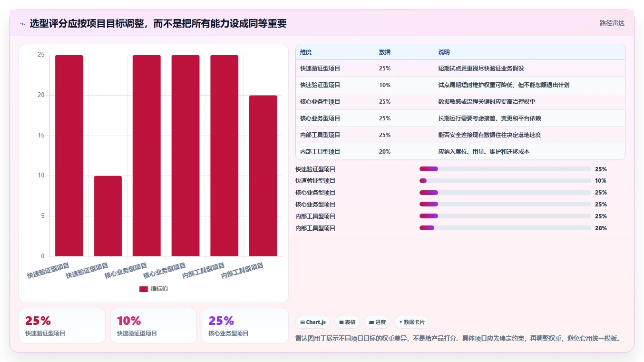Open the 25% 核心业务型项目 data card

(245, 325)
